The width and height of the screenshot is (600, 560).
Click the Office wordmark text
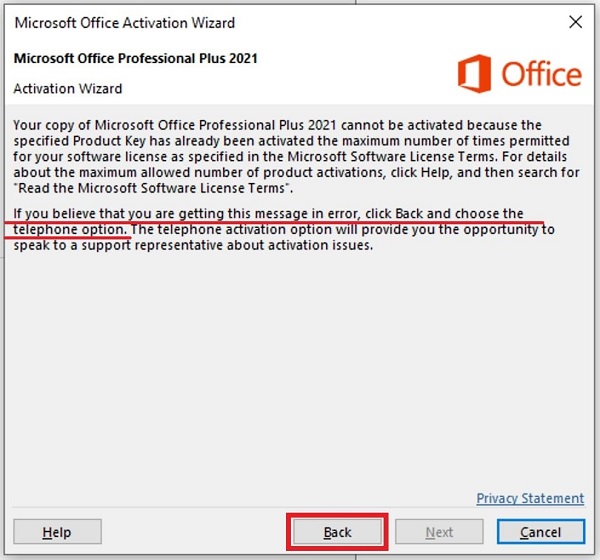click(x=540, y=75)
